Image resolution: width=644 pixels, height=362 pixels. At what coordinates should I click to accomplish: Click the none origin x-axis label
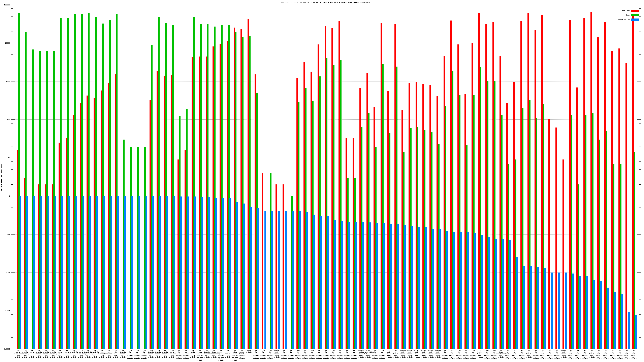(x=249, y=352)
